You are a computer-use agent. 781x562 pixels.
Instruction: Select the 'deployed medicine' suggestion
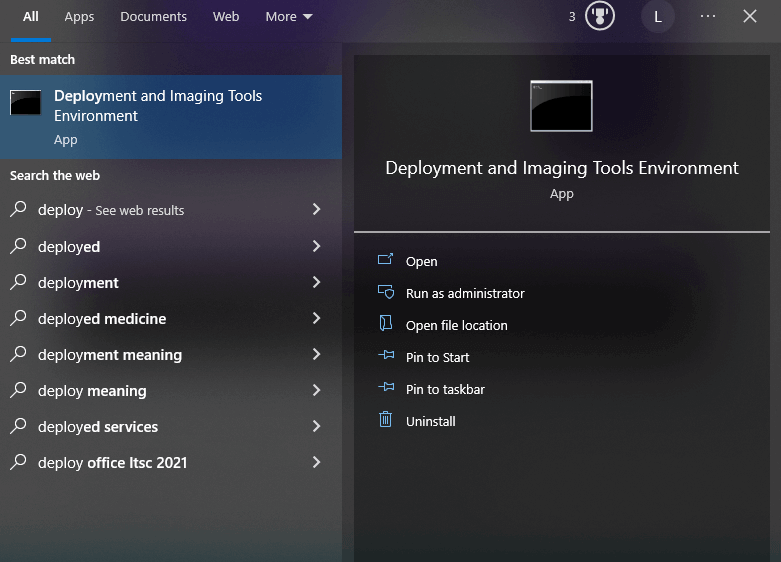coord(171,318)
